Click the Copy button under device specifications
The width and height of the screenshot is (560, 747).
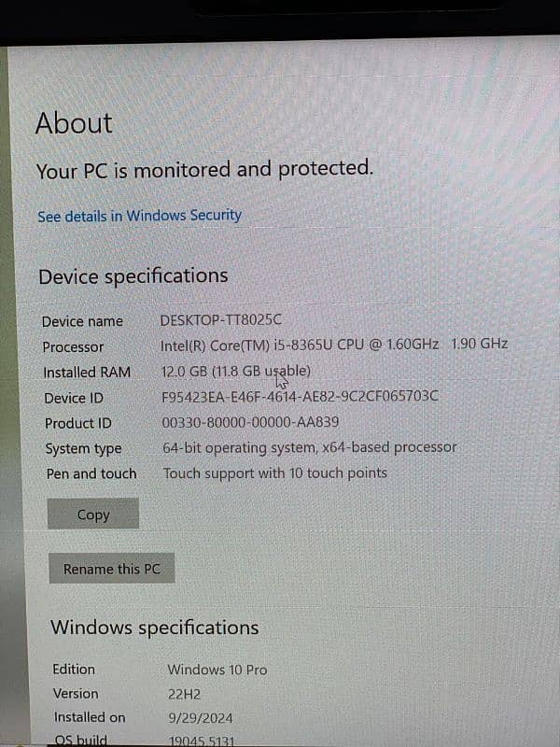[93, 514]
